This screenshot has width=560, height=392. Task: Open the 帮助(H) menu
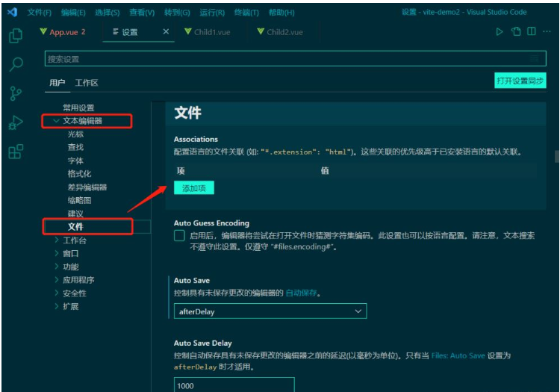pos(281,13)
